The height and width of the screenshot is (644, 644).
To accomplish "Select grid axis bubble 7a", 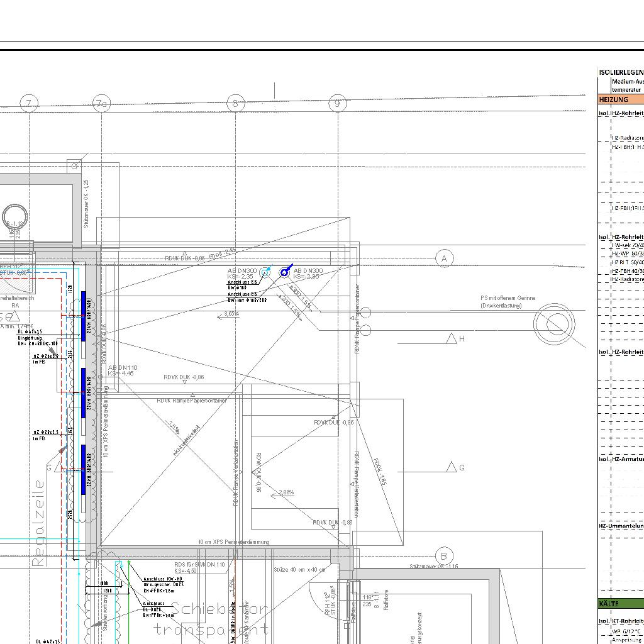I will [x=101, y=104].
